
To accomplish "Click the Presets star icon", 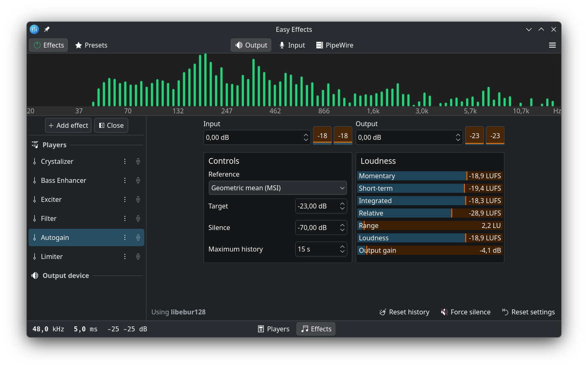I will pos(79,45).
